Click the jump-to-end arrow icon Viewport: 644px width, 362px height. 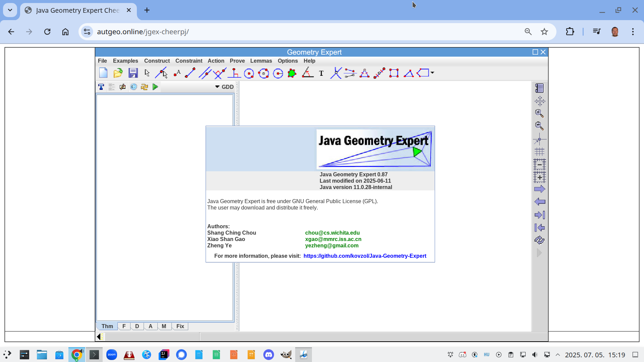point(540,215)
